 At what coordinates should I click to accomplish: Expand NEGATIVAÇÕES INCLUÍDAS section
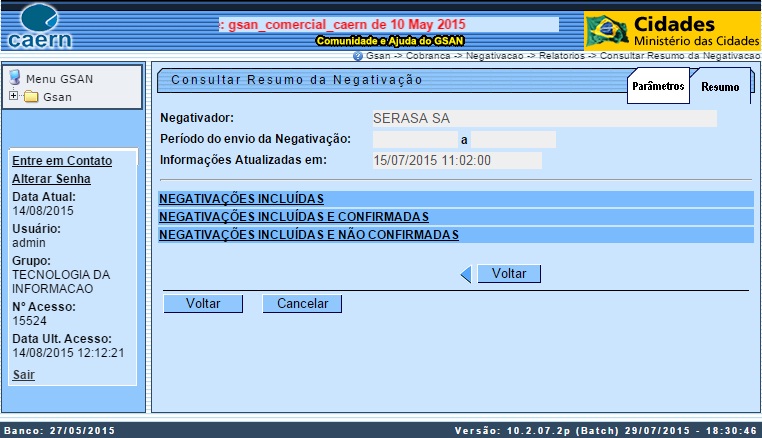tap(242, 199)
